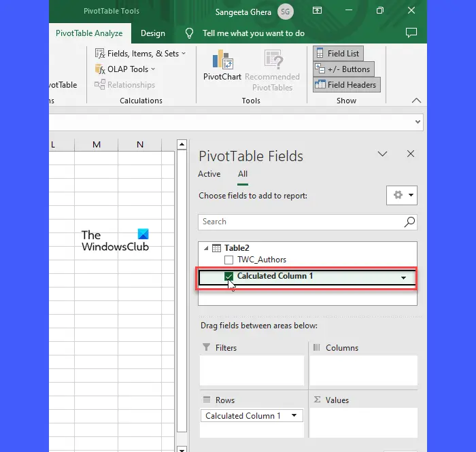Viewport: 476px width, 452px height.
Task: Toggle Field Headers display
Action: click(346, 85)
